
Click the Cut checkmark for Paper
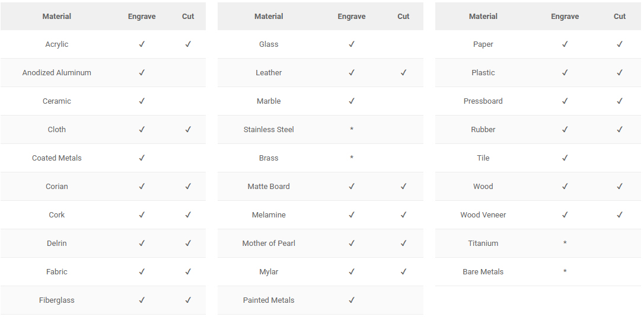620,44
